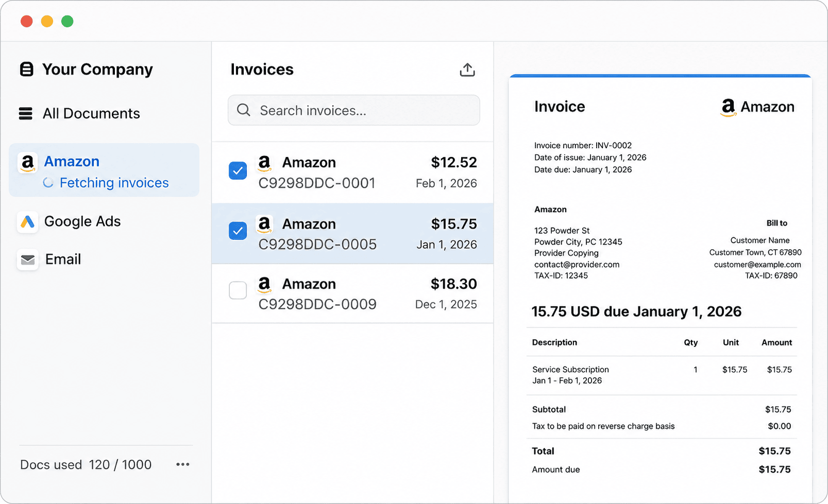828x504 pixels.
Task: Click the Dec 1, 2025 date
Action: coord(446,304)
